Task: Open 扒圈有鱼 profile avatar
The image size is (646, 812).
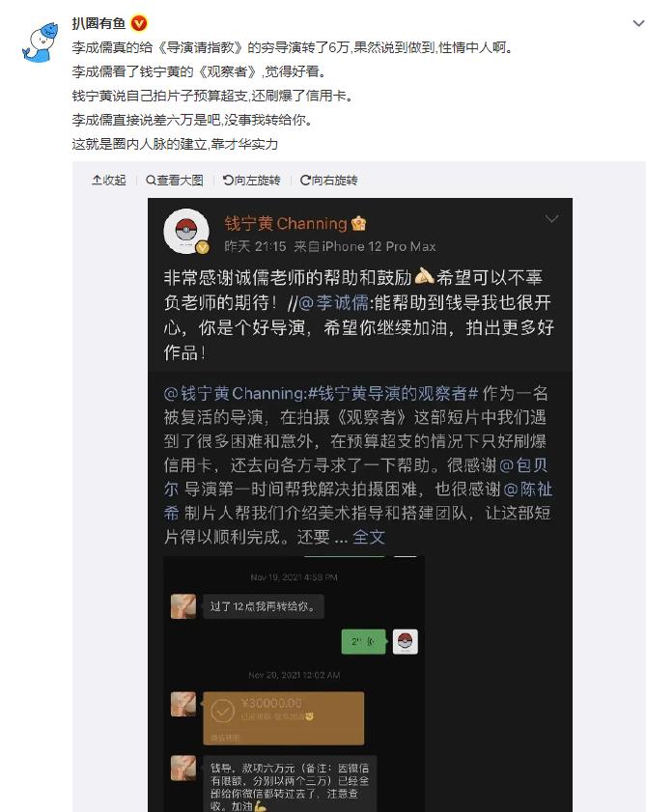Action: pyautogui.click(x=40, y=42)
